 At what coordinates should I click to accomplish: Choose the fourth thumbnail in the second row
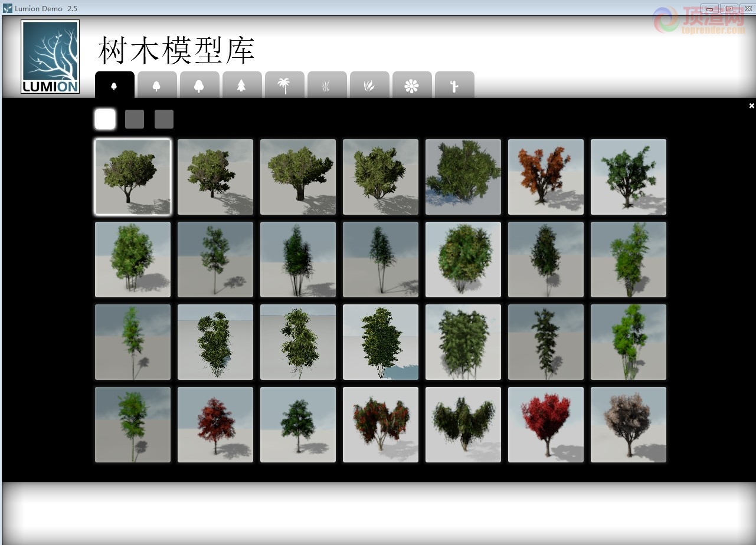pyautogui.click(x=381, y=260)
